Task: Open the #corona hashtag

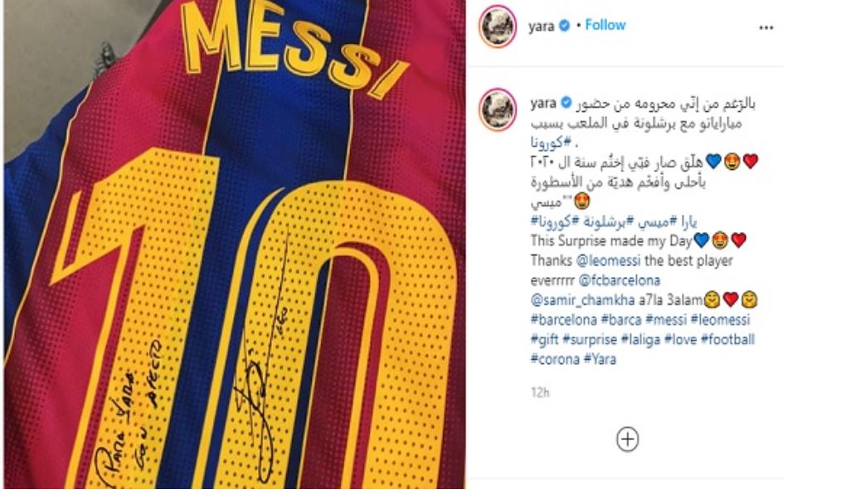Action: [x=555, y=359]
